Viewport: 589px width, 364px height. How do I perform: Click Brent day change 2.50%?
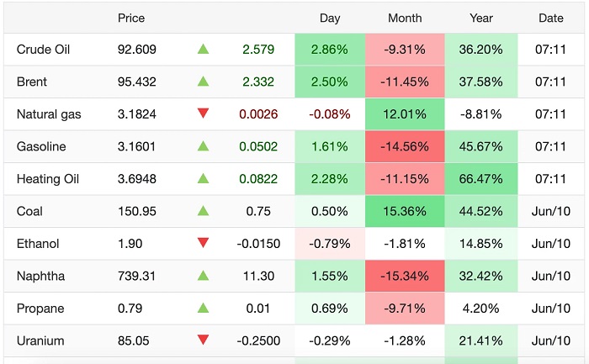tap(330, 82)
